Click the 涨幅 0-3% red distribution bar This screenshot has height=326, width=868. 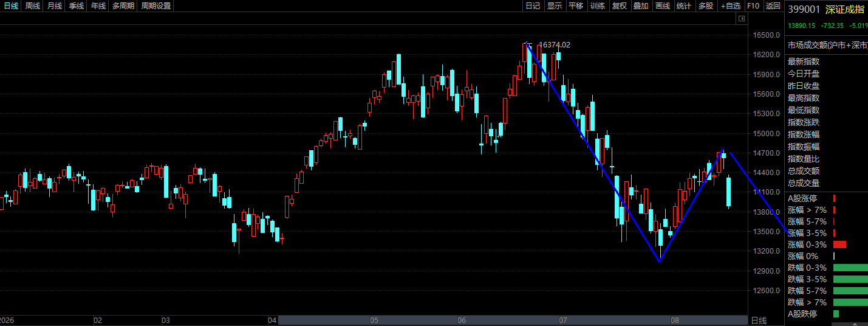[x=839, y=244]
